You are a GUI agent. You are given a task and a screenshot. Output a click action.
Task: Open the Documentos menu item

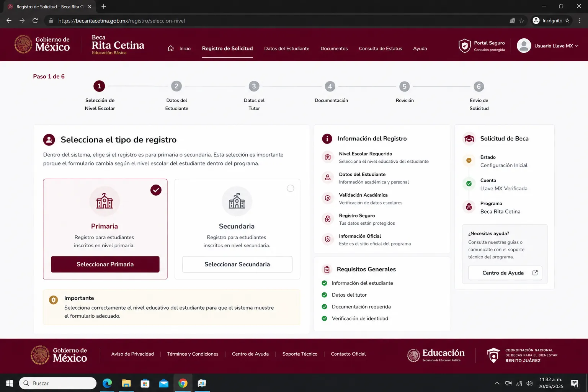334,49
